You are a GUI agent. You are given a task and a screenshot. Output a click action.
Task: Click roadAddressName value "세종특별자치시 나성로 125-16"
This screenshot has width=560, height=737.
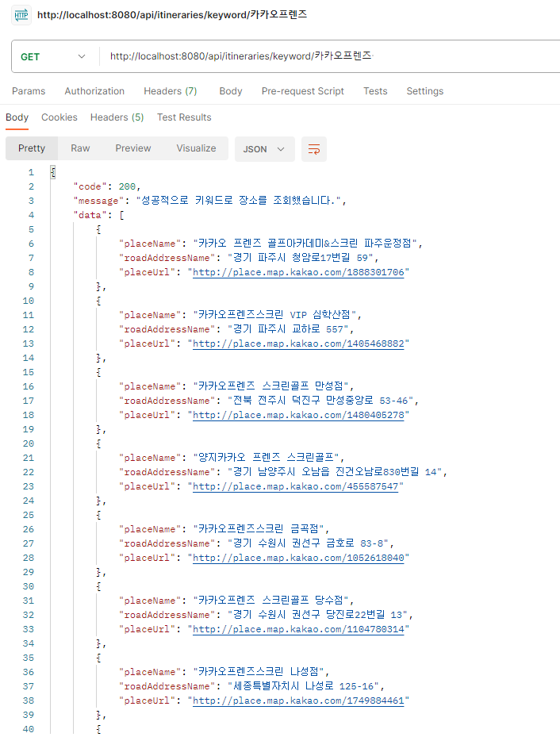pyautogui.click(x=303, y=687)
